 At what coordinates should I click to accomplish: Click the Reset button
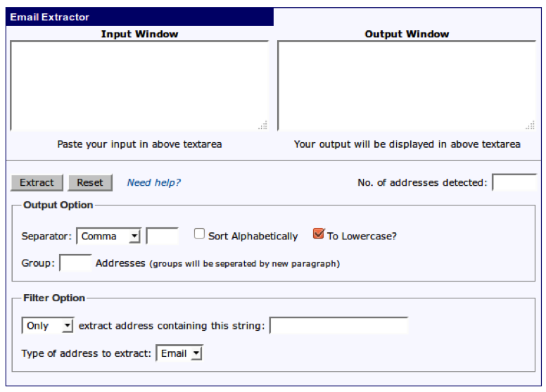(x=90, y=182)
